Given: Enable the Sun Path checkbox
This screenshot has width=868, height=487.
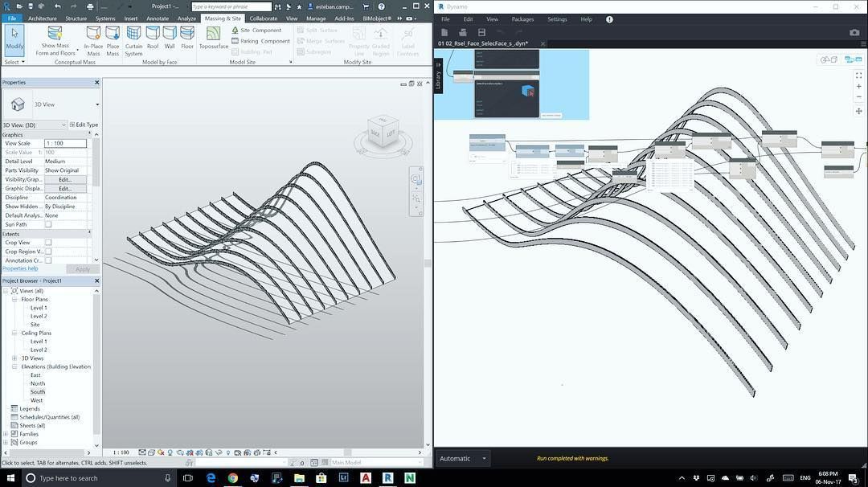Looking at the screenshot, I should (x=48, y=224).
